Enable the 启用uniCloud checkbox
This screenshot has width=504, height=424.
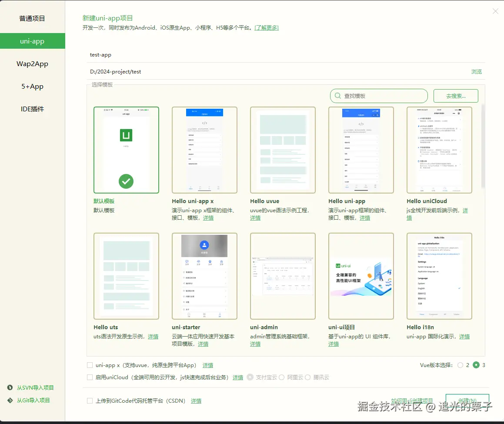coord(90,377)
